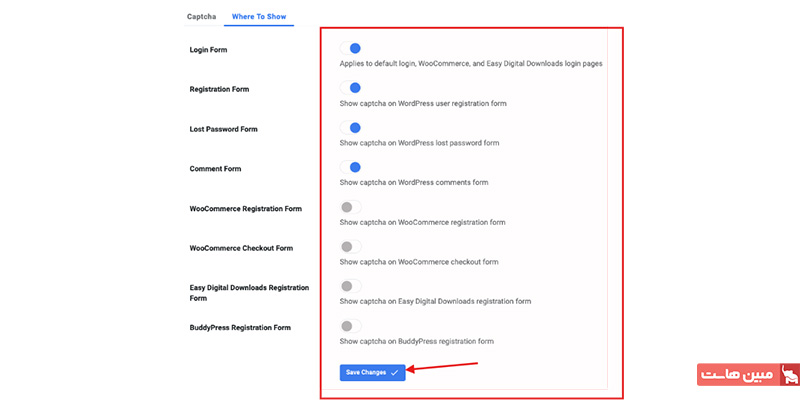Switch to the Captcha tab

(201, 16)
